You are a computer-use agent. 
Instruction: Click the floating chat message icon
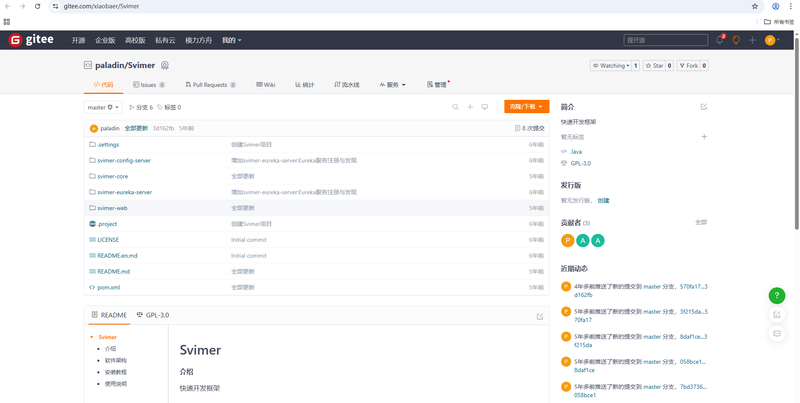tap(777, 334)
